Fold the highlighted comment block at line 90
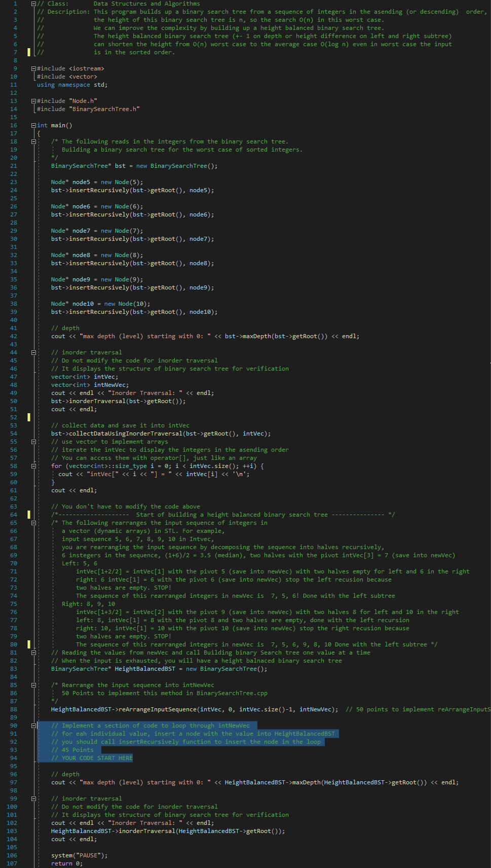The width and height of the screenshot is (491, 868). (x=33, y=726)
